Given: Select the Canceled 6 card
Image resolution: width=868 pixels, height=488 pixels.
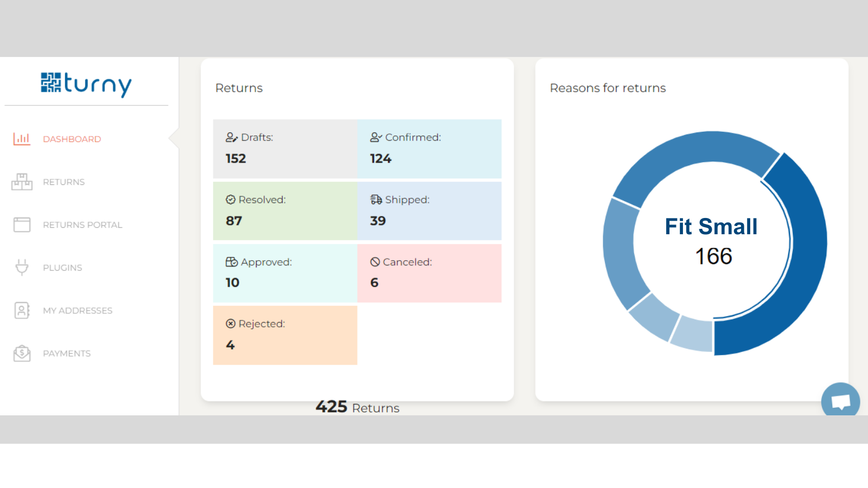Looking at the screenshot, I should point(430,273).
